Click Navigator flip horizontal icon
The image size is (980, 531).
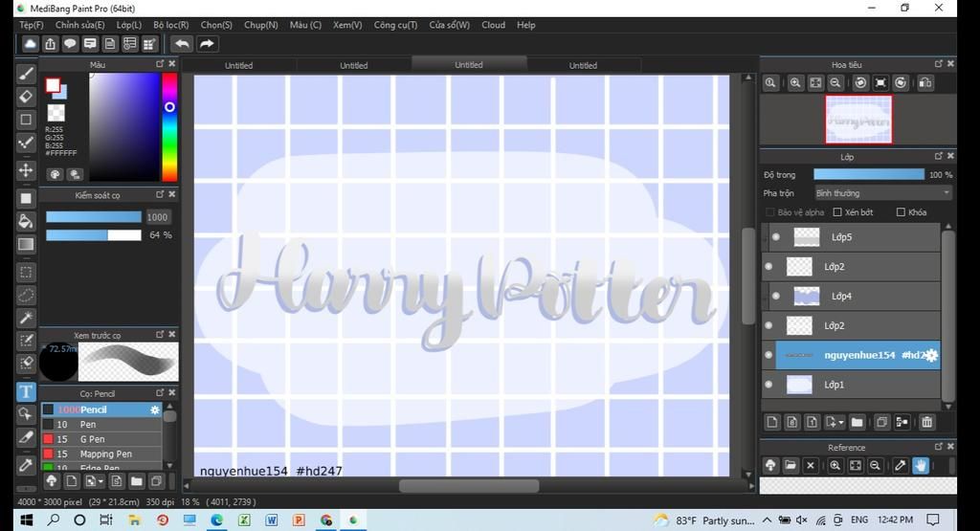(925, 83)
